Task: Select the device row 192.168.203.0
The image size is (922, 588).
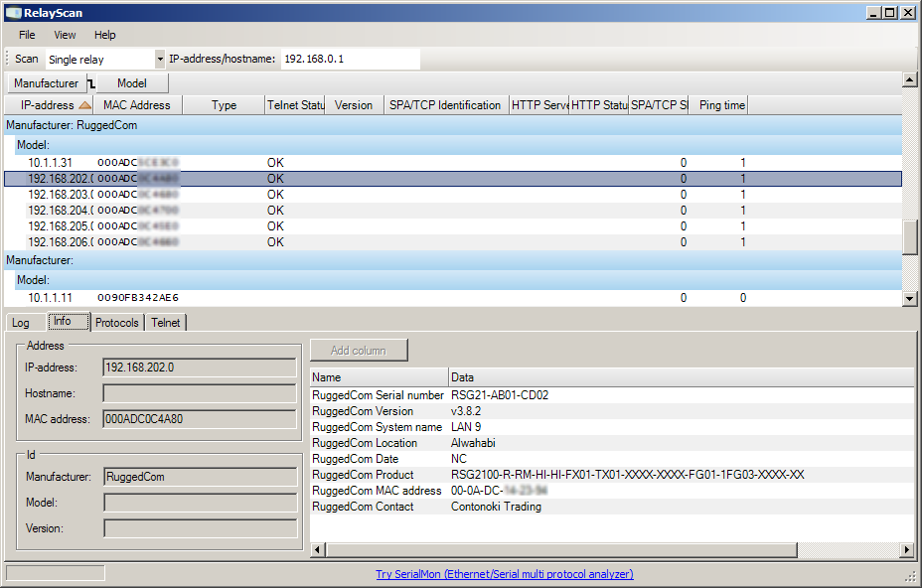Action: [453, 194]
